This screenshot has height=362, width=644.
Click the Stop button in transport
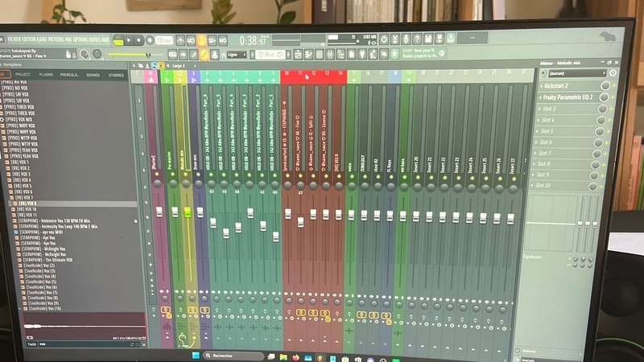click(x=138, y=40)
